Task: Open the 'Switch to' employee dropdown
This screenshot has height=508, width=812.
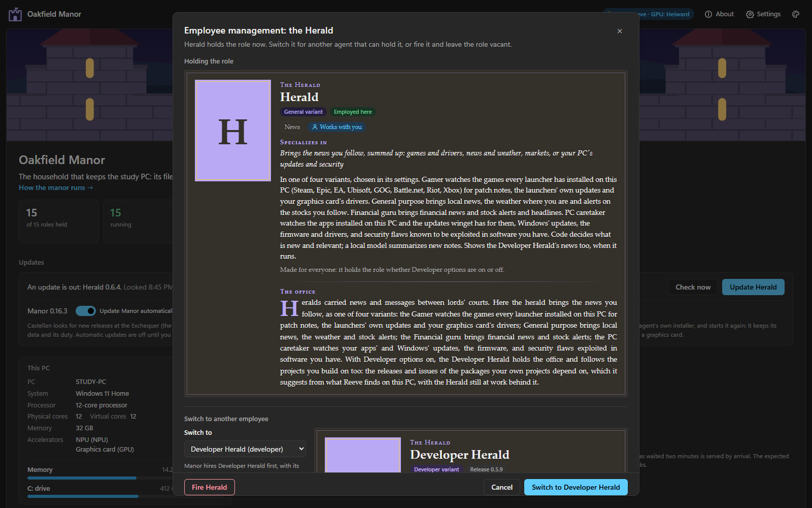Action: tap(245, 449)
